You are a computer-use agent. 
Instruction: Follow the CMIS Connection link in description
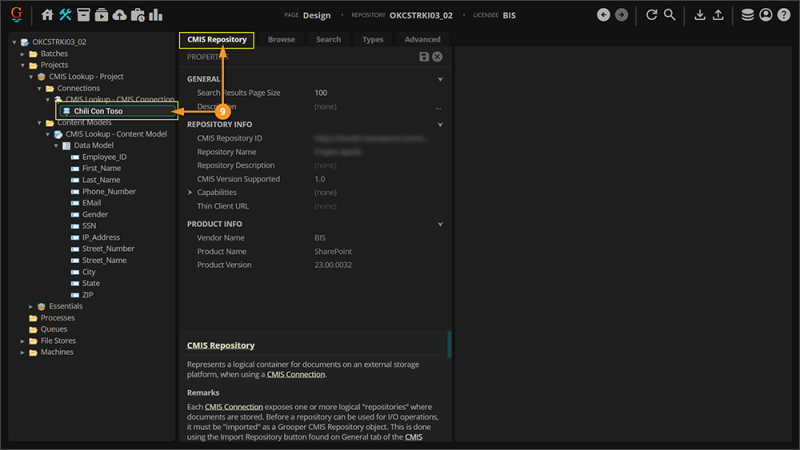pyautogui.click(x=295, y=374)
